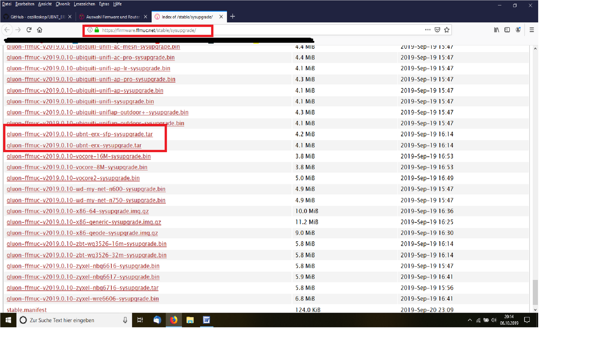The image size is (611, 364).
Task: Open the Firefox library icon
Action: pos(497,30)
